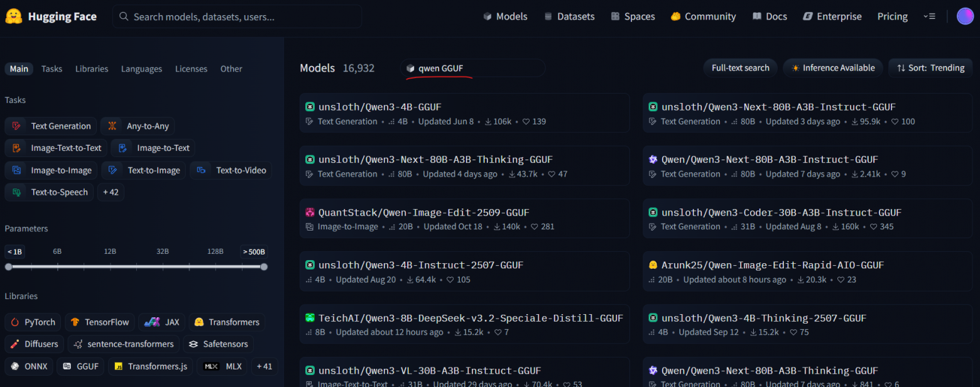The width and height of the screenshot is (980, 387).
Task: Select the Main filter tab
Action: [x=19, y=68]
